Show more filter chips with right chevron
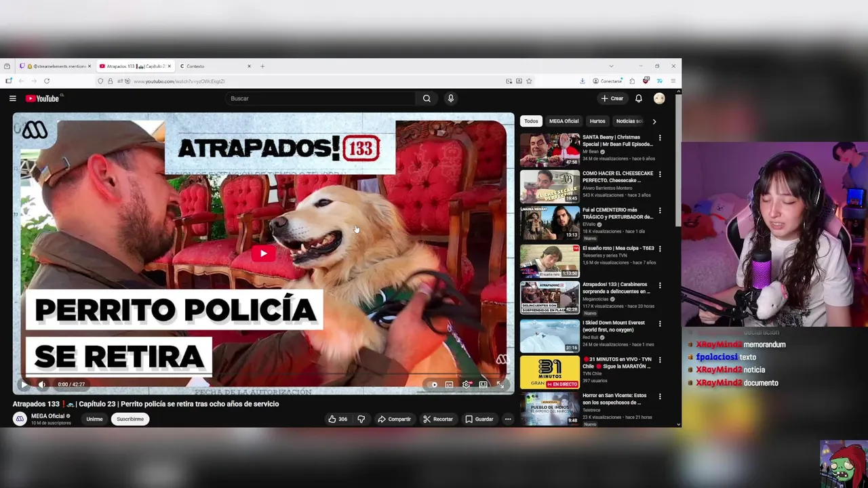The image size is (868, 488). pyautogui.click(x=654, y=121)
